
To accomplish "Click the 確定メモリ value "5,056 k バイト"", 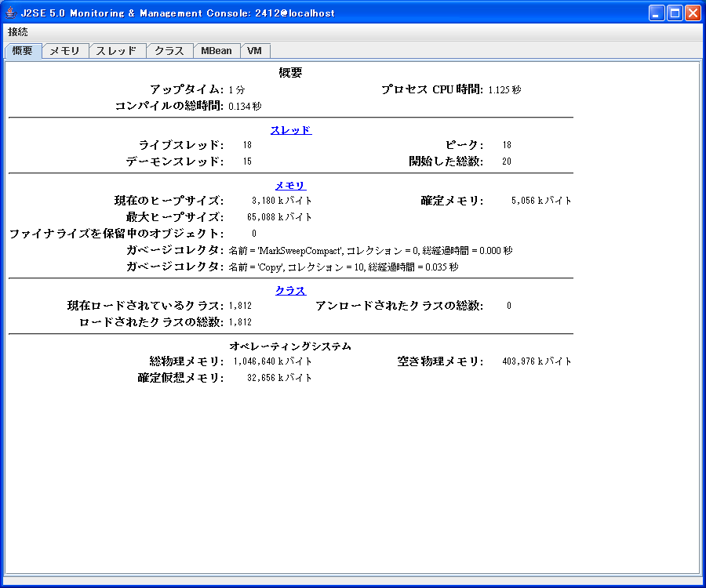I will click(541, 201).
